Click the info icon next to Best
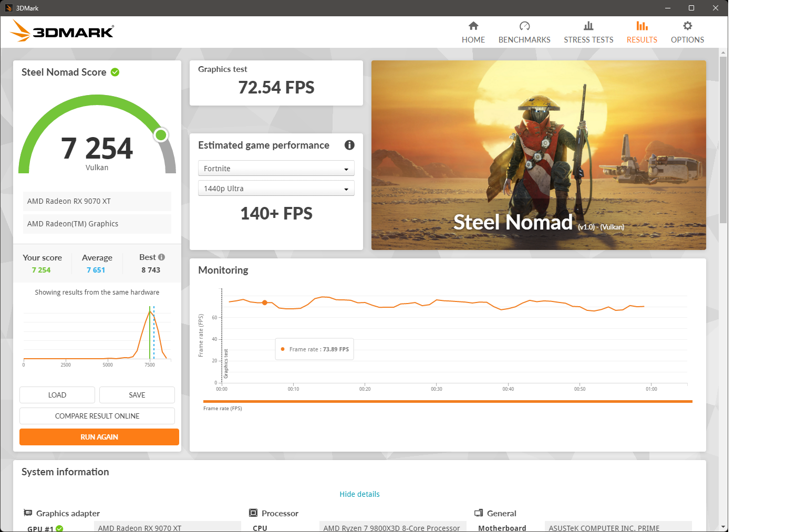 point(162,257)
